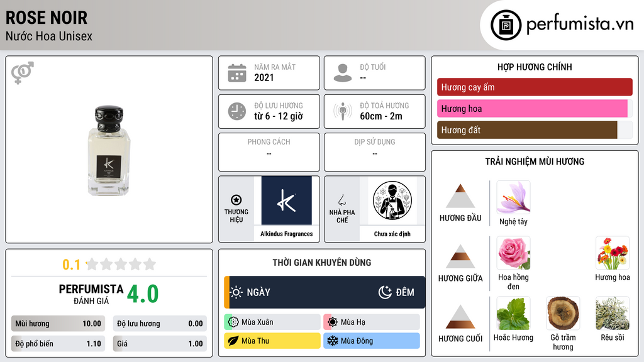This screenshot has height=362, width=644.
Task: Click the unisex gender symbol icon
Action: (23, 73)
